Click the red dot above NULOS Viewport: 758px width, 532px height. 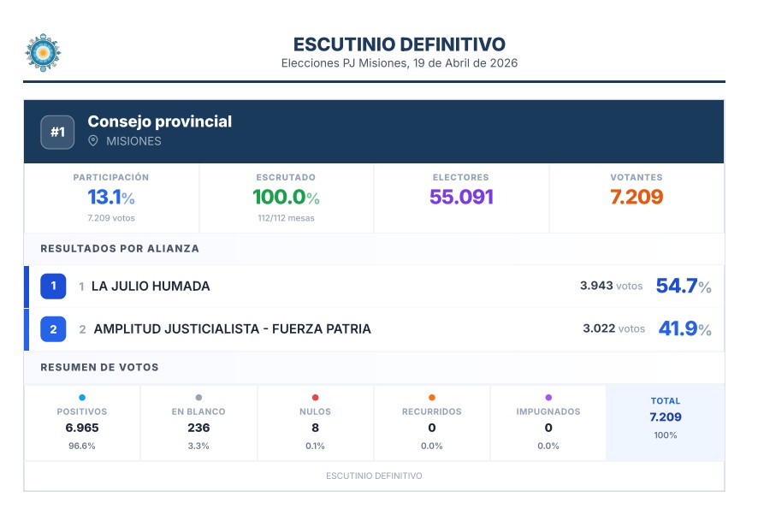[x=315, y=397]
